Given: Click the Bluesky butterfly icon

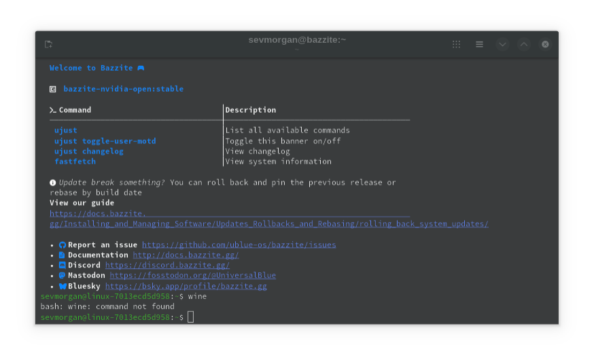Looking at the screenshot, I should [x=63, y=287].
